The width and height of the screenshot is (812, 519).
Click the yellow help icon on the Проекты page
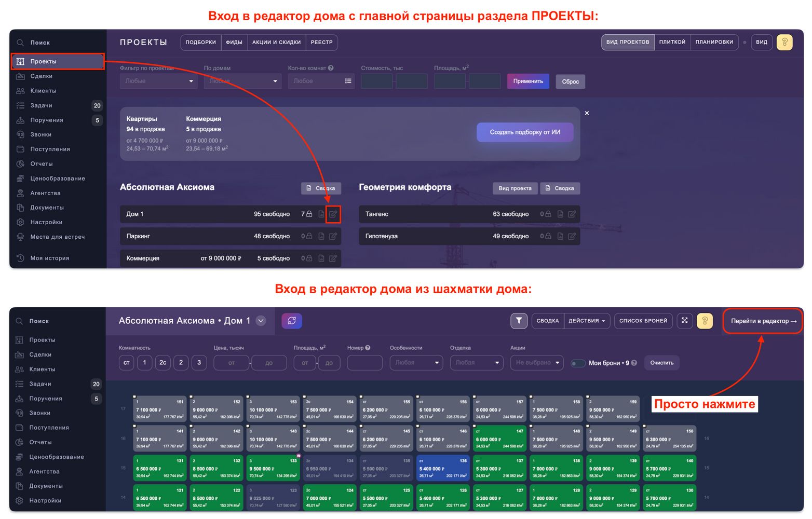[x=784, y=42]
